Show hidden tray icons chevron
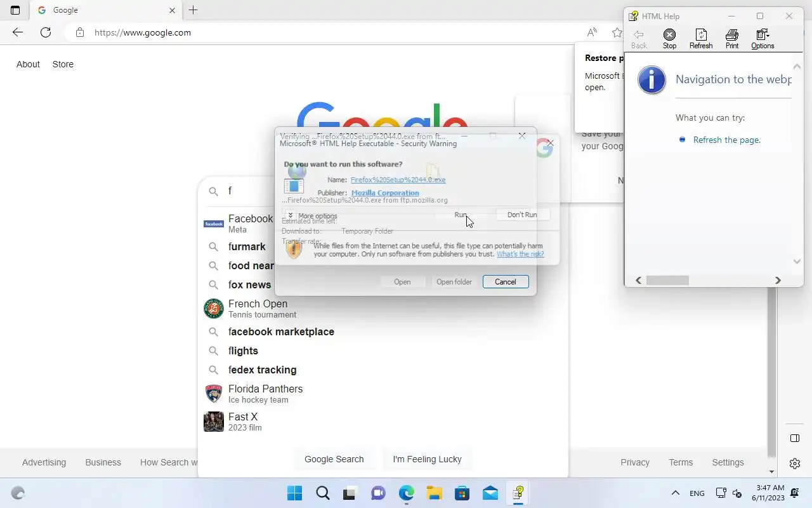Viewport: 812px width, 508px height. coord(676,493)
